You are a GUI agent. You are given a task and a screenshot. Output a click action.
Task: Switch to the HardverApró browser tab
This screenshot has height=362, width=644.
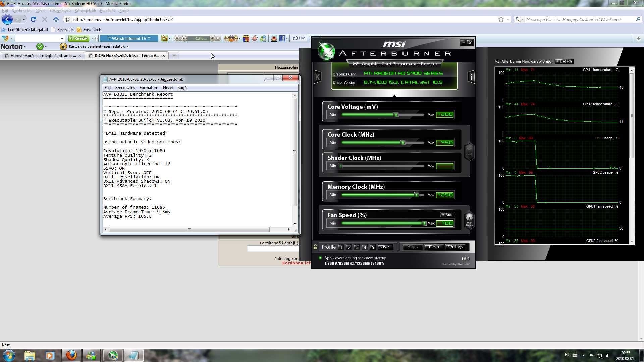pyautogui.click(x=43, y=56)
